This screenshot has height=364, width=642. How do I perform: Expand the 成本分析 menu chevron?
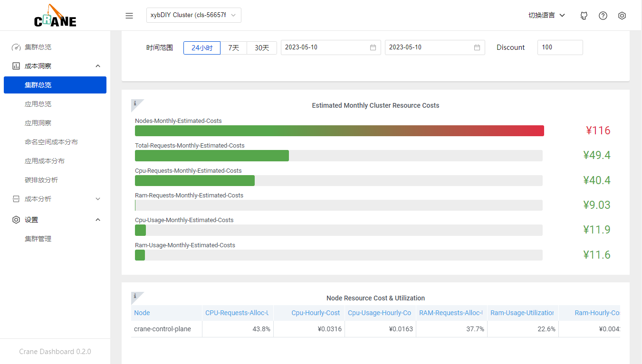point(98,199)
